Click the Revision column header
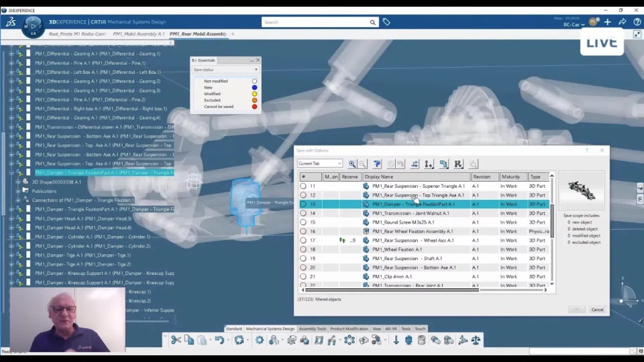Viewport: 644px width, 362px height. pos(484,177)
